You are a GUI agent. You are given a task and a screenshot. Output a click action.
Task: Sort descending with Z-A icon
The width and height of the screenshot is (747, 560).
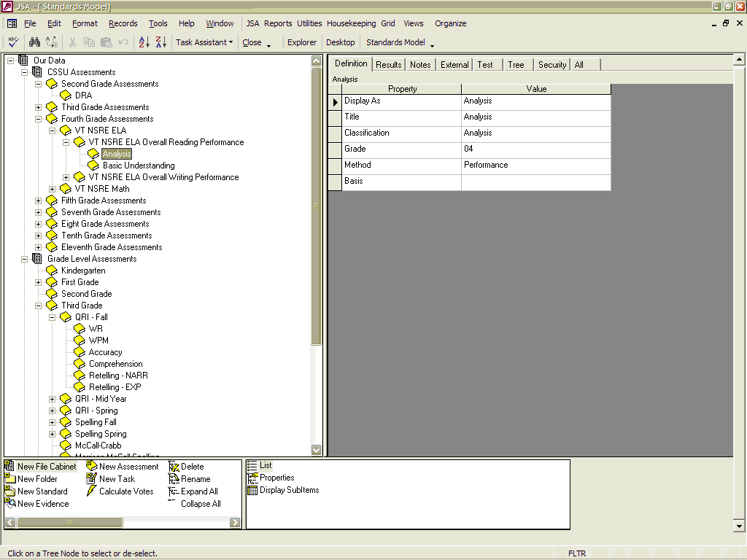pos(161,42)
